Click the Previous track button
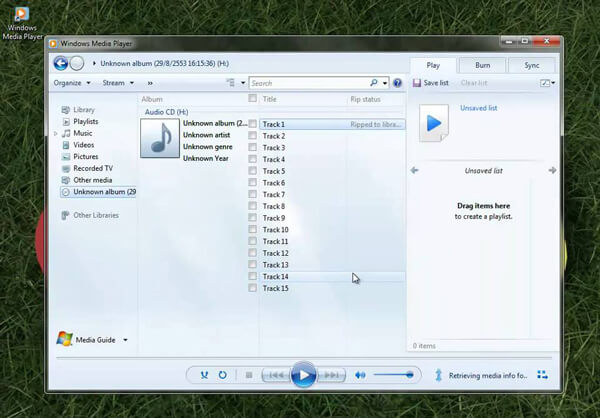Viewport: 600px width, 418px height. pyautogui.click(x=276, y=375)
